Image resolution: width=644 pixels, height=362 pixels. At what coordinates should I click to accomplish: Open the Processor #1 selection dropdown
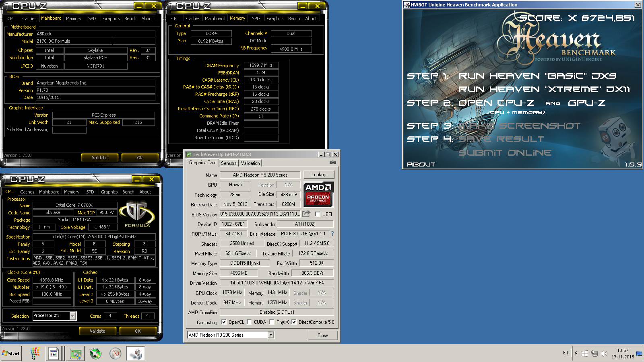pyautogui.click(x=72, y=316)
